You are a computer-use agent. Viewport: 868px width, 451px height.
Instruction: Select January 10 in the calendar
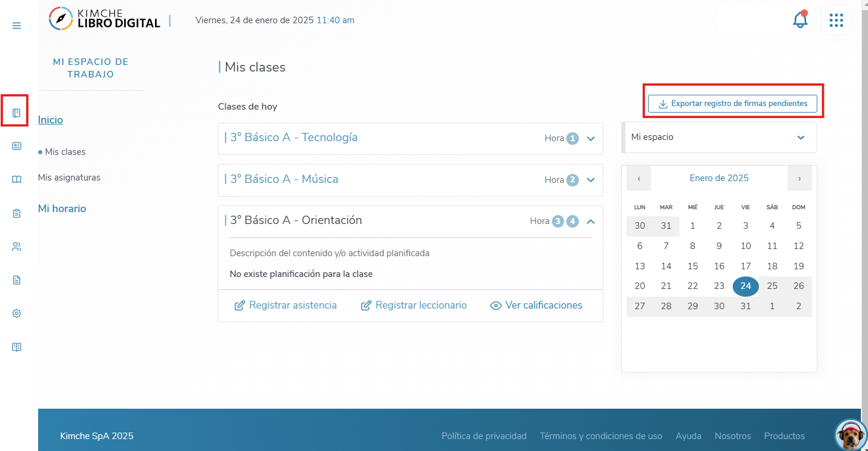click(746, 246)
